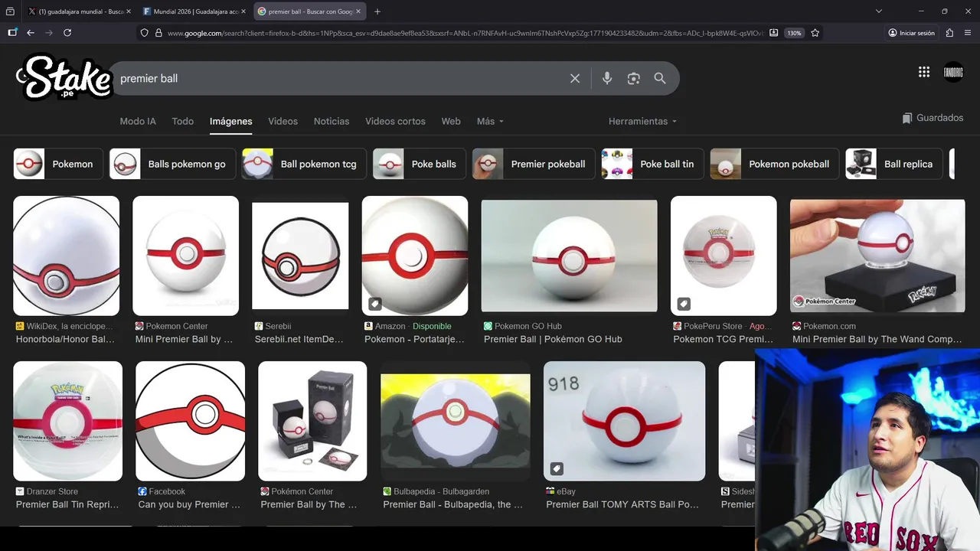Open the 'Mini Premier Ball by The Wand Comp...' link

click(x=877, y=339)
